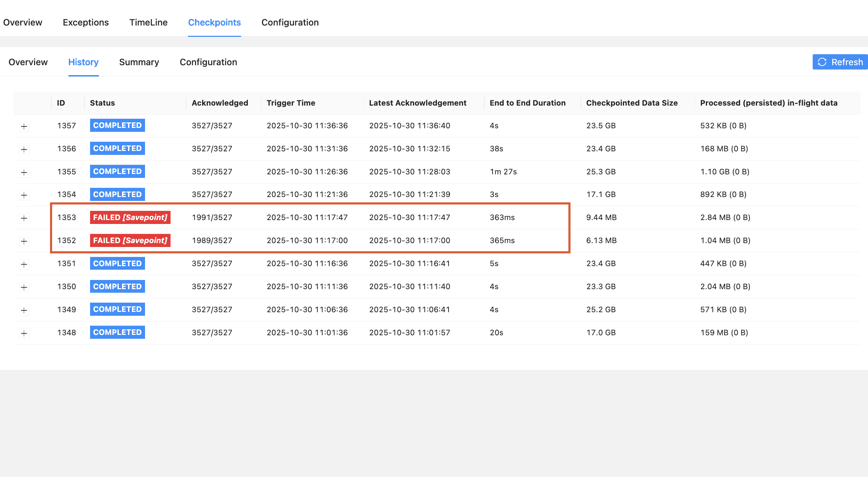Image resolution: width=868 pixels, height=477 pixels.
Task: Expand failed savepoint 1353 row
Action: pyautogui.click(x=24, y=218)
